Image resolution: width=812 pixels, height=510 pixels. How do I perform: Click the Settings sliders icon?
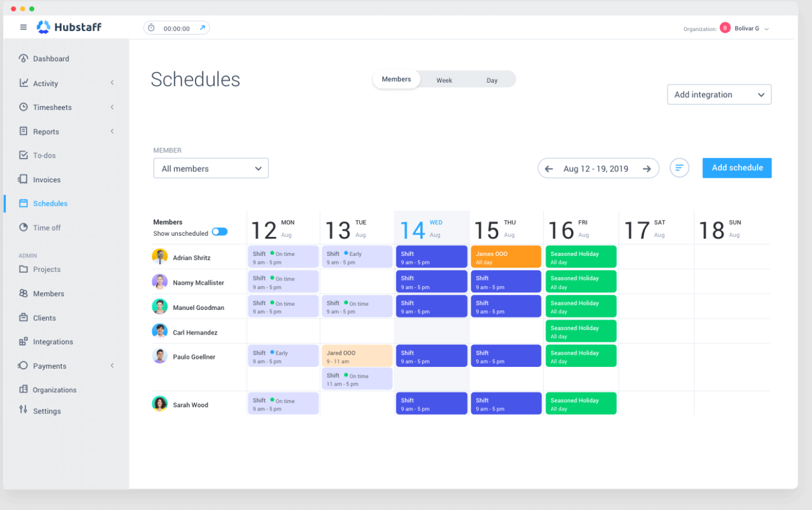pos(23,409)
